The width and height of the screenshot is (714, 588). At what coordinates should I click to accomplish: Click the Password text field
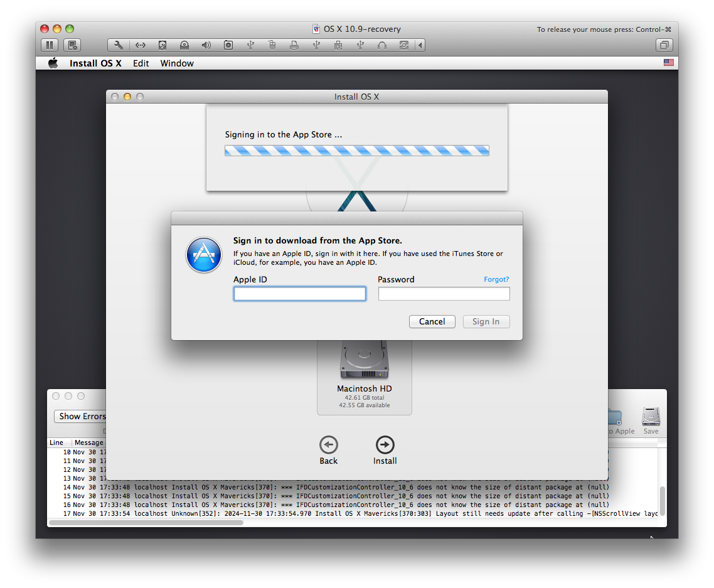[x=444, y=294]
